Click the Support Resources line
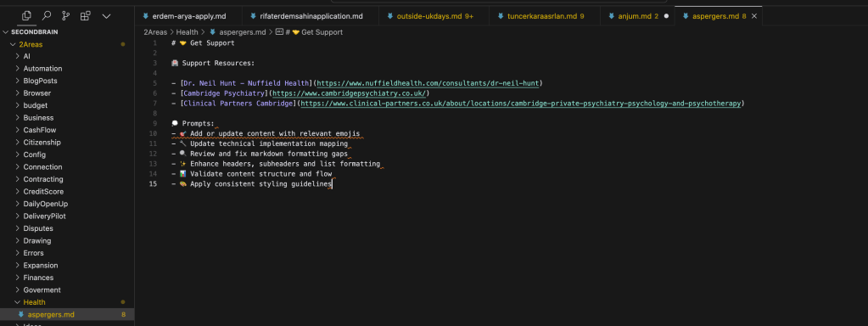Screen dimensions: 868x326 (213, 63)
